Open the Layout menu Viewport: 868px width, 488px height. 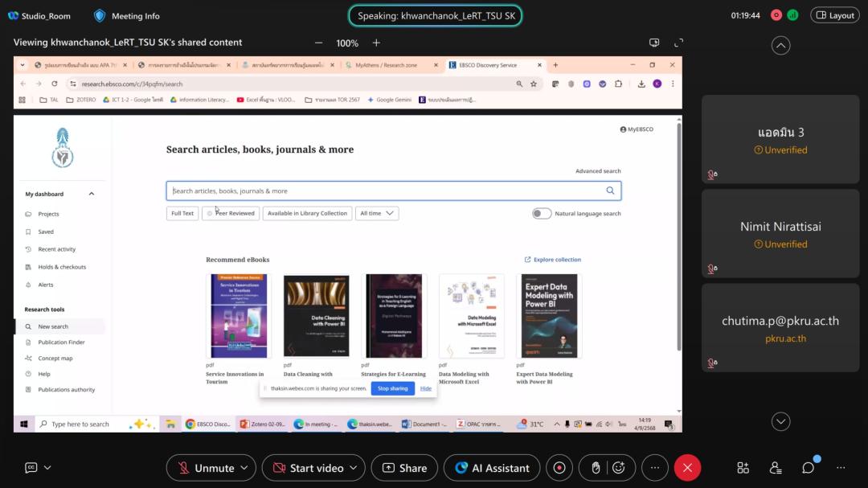click(834, 15)
